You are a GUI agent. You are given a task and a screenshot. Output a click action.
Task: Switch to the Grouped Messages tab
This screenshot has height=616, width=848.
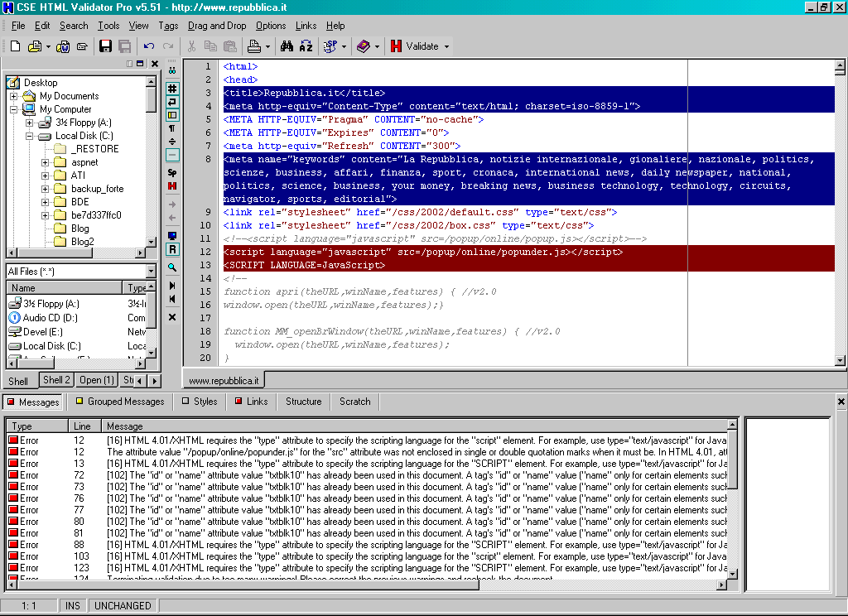click(120, 402)
